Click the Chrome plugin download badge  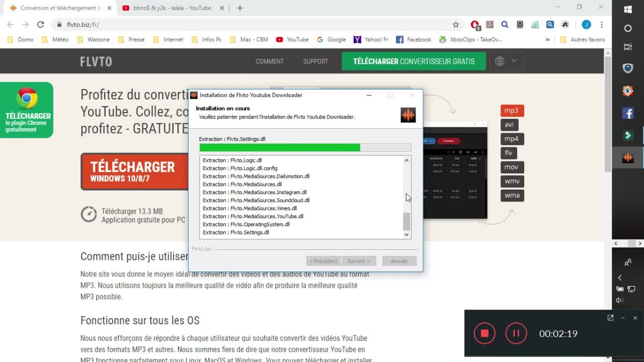(x=26, y=110)
